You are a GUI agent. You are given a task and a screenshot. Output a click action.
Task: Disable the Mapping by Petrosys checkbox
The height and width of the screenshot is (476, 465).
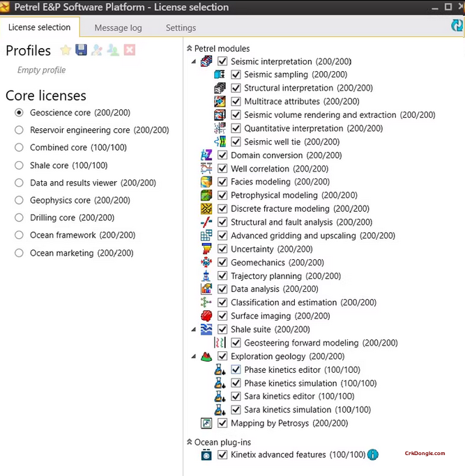tap(222, 423)
